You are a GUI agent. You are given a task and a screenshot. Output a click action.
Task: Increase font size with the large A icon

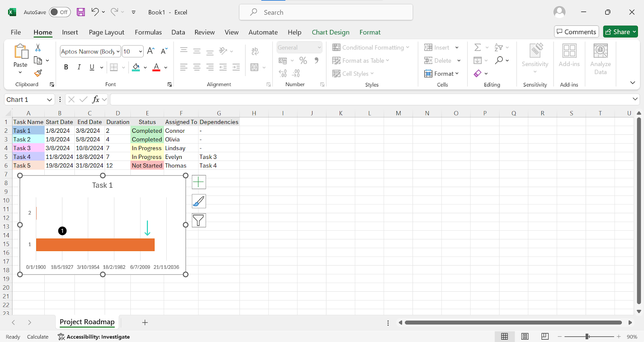[151, 51]
